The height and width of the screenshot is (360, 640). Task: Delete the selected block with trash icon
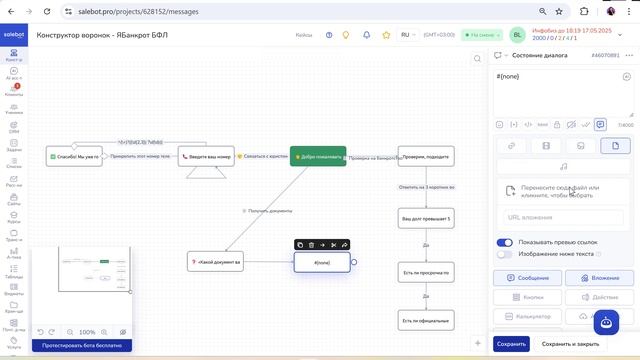click(311, 245)
